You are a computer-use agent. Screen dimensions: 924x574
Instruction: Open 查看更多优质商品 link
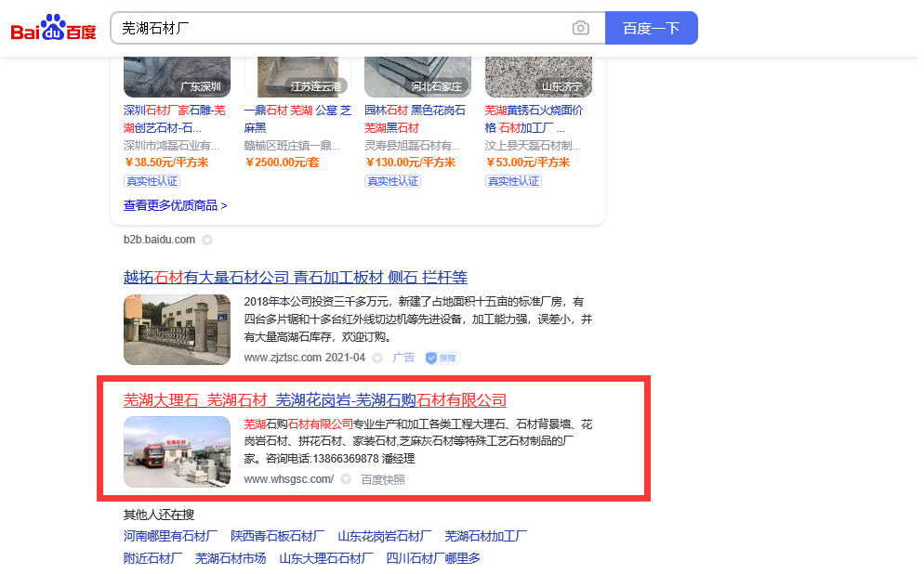tap(175, 205)
